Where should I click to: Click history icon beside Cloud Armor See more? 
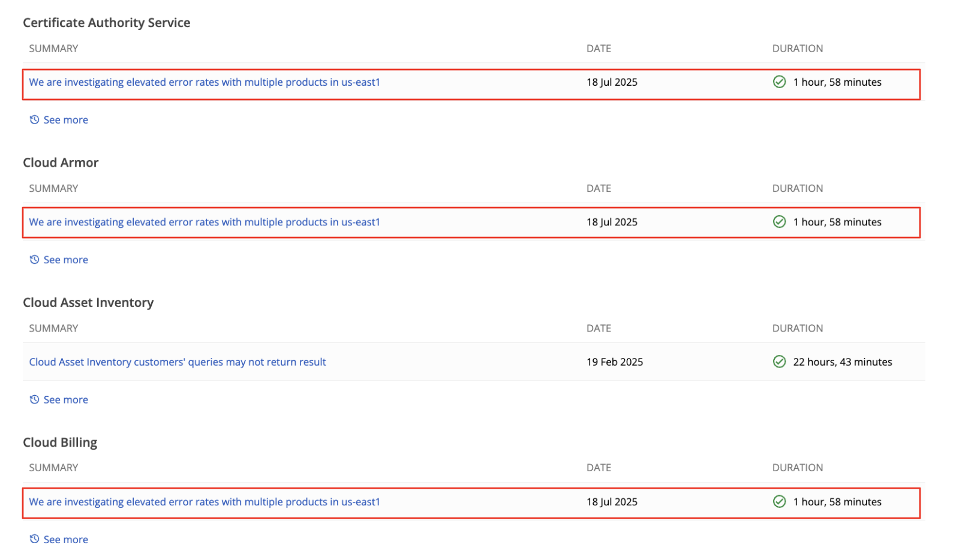point(35,260)
